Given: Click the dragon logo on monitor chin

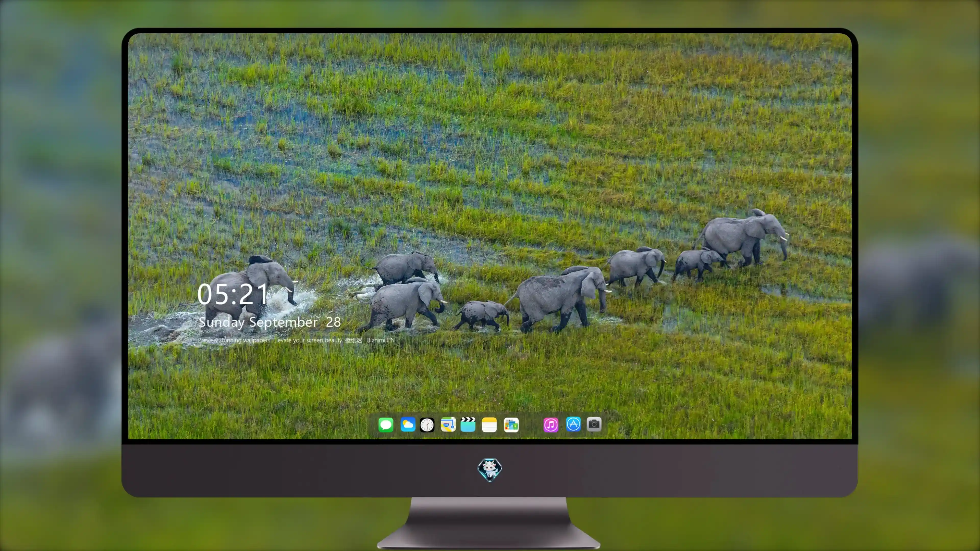Looking at the screenshot, I should 490,470.
